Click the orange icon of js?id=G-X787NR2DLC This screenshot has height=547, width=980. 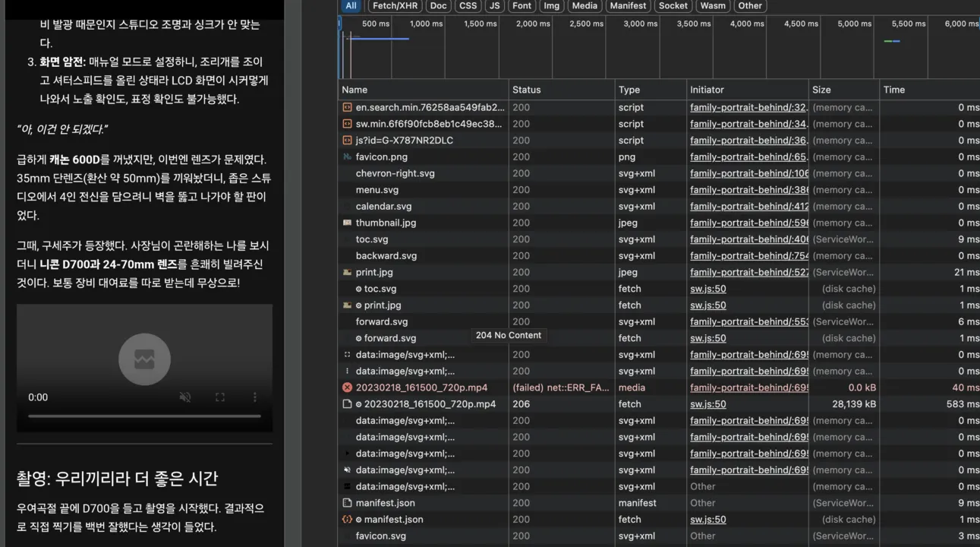tap(347, 141)
